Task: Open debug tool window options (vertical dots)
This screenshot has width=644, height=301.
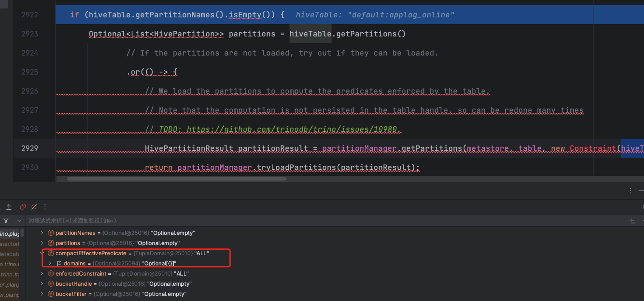Action: pos(631,191)
